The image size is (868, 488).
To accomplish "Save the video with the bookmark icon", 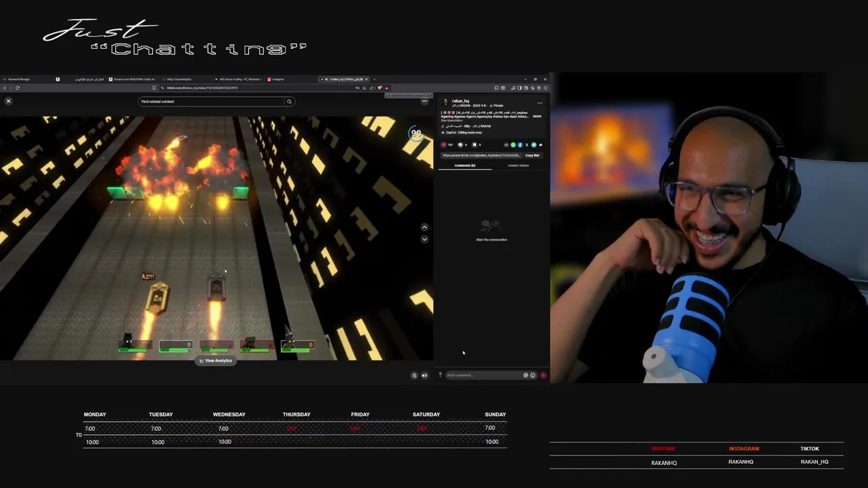I will pos(475,145).
